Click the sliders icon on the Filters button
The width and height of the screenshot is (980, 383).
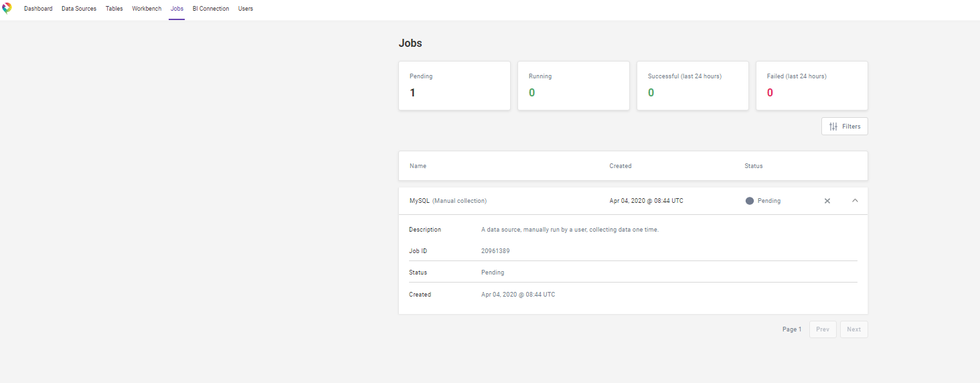point(833,127)
